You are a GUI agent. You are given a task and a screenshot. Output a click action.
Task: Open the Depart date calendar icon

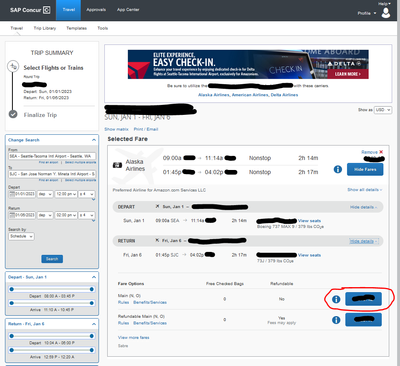tap(12, 194)
